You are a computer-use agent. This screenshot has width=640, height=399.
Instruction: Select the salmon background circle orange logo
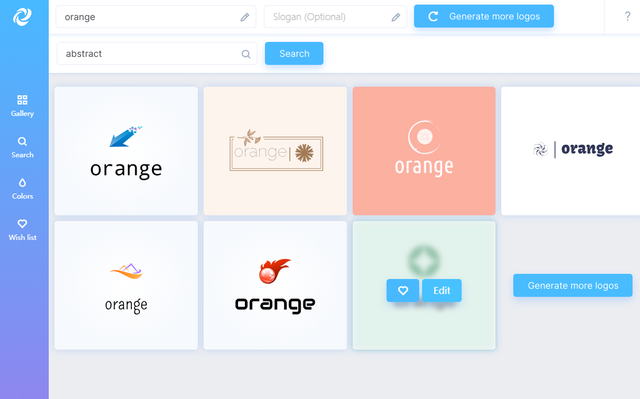pyautogui.click(x=424, y=151)
